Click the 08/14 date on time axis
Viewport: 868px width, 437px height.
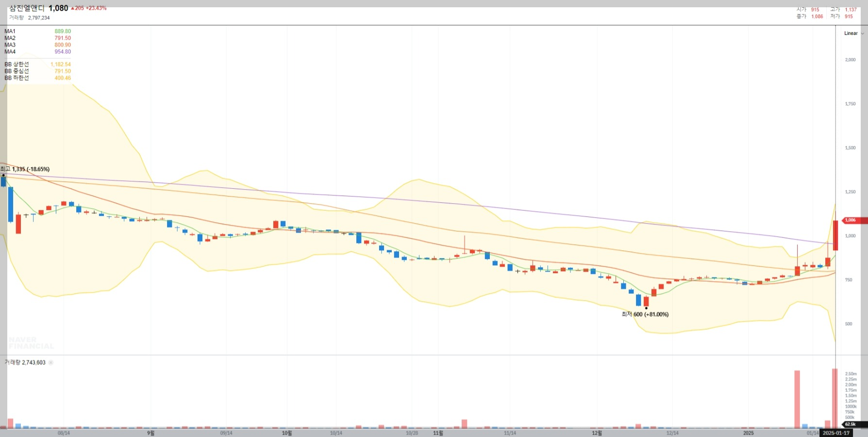coord(64,433)
